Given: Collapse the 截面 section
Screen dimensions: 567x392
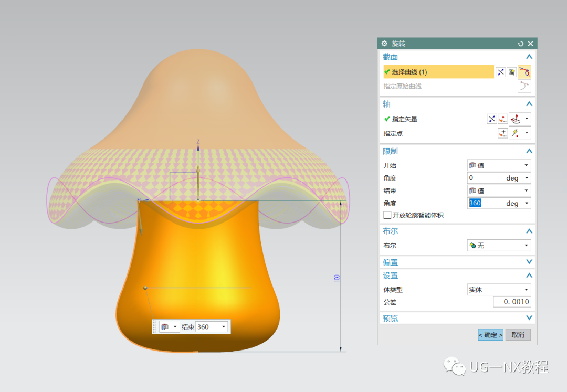Looking at the screenshot, I should point(529,57).
